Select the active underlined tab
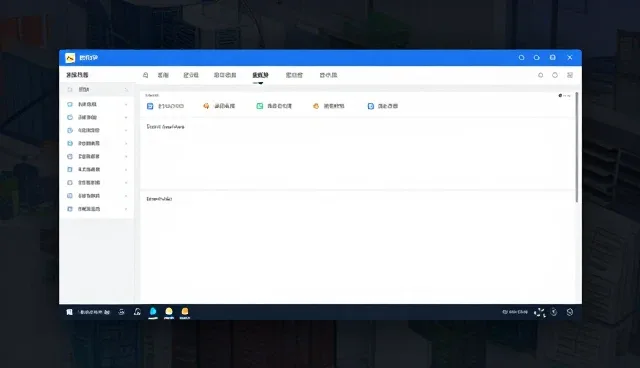This screenshot has width=640, height=368. coord(260,75)
